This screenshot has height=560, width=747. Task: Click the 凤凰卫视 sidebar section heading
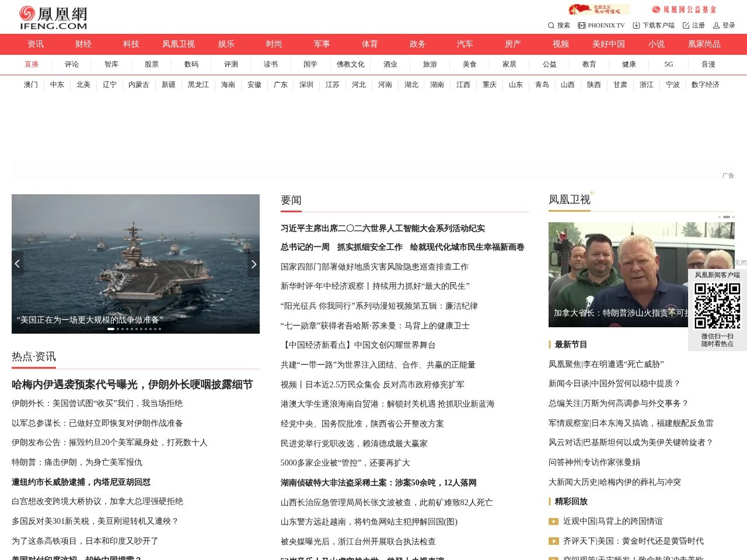point(570,199)
